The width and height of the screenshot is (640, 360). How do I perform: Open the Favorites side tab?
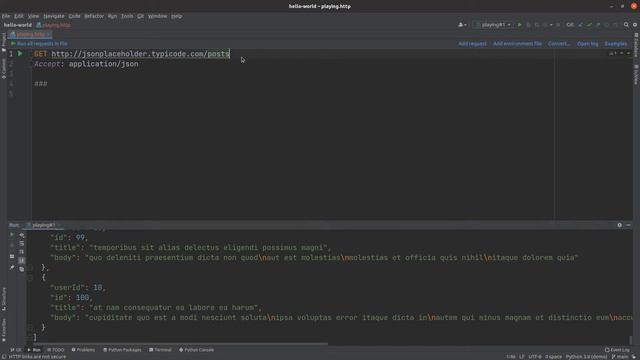(x=4, y=330)
